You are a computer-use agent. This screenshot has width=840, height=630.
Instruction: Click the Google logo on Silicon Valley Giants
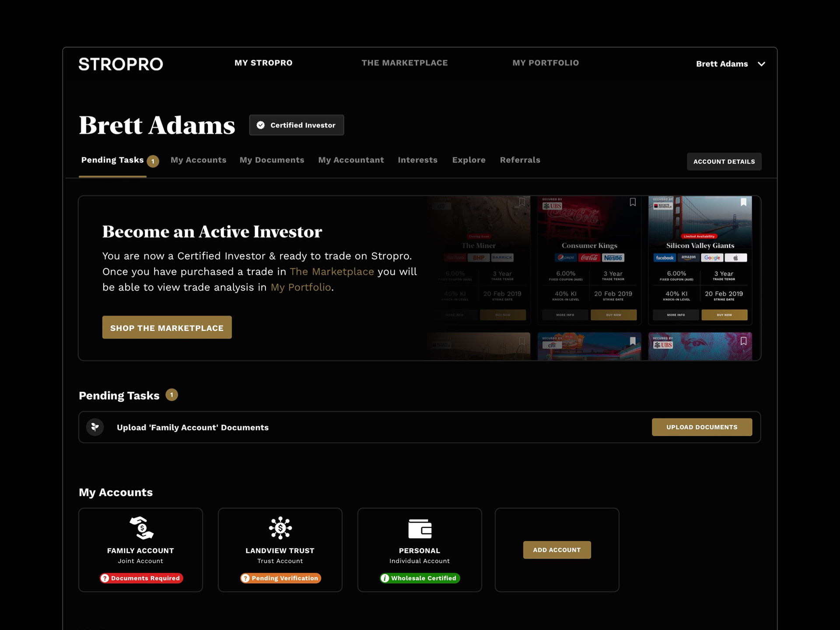[712, 258]
